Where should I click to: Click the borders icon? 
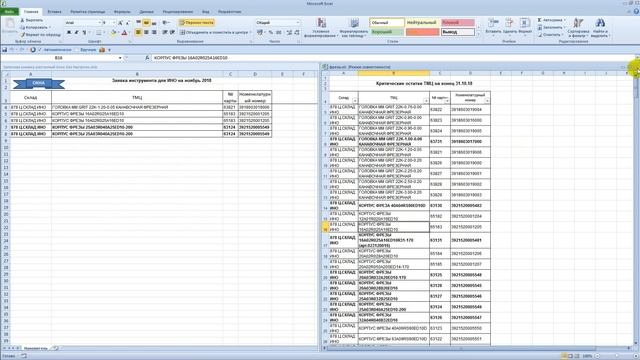[x=98, y=33]
